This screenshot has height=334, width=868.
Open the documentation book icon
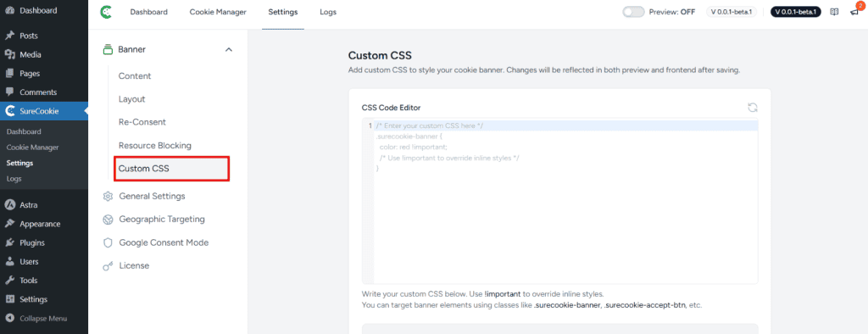[x=835, y=12]
